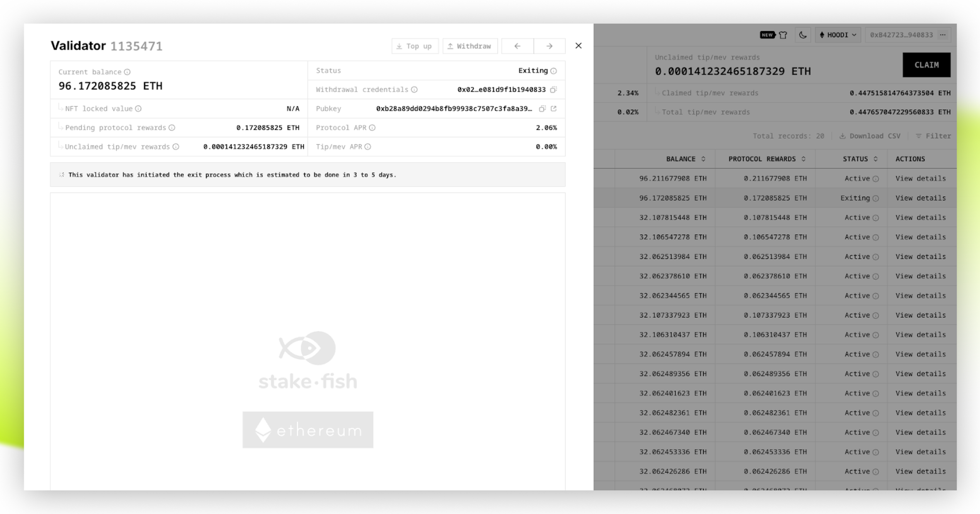Close the Validator 1135471 panel
Image resolution: width=980 pixels, height=514 pixels.
tap(579, 46)
